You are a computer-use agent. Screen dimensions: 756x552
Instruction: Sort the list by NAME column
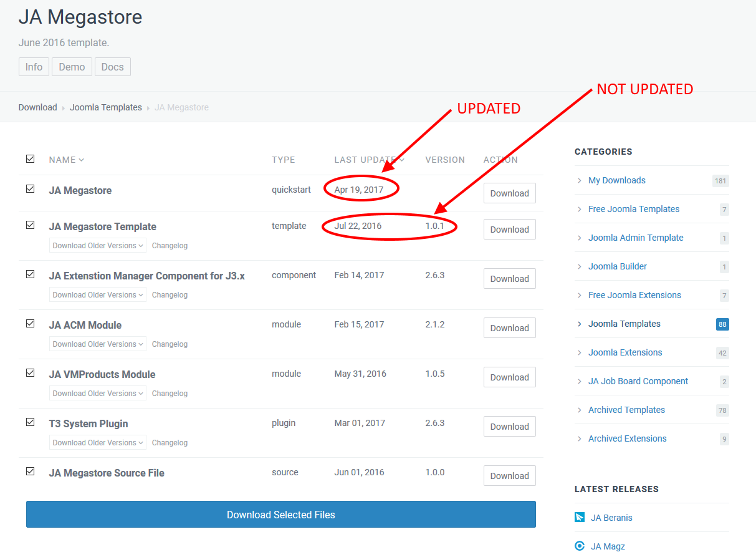pyautogui.click(x=66, y=160)
